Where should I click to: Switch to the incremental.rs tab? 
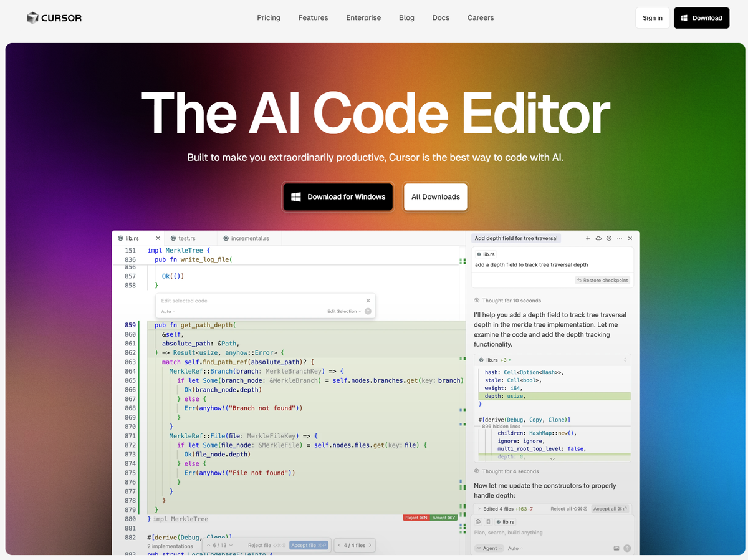pyautogui.click(x=250, y=238)
